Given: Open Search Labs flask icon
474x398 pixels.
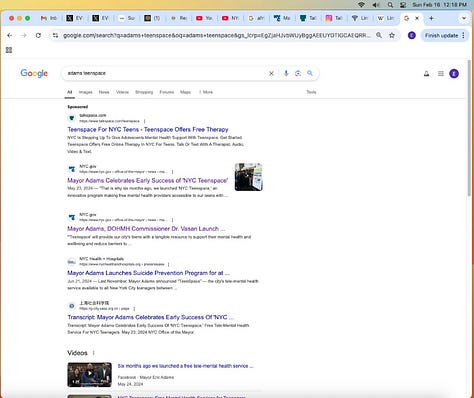Looking at the screenshot, I should (426, 74).
